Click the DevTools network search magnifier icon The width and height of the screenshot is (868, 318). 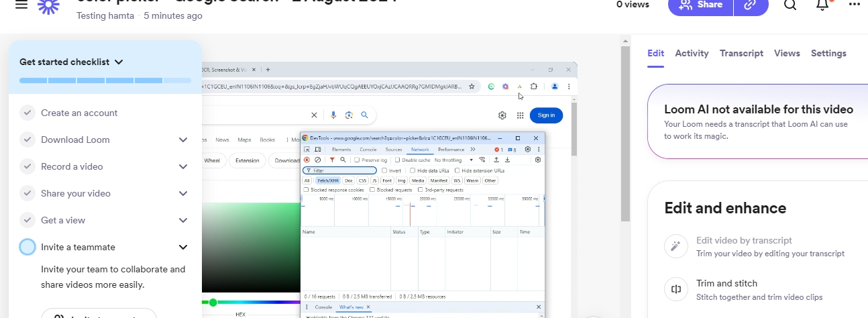point(343,160)
